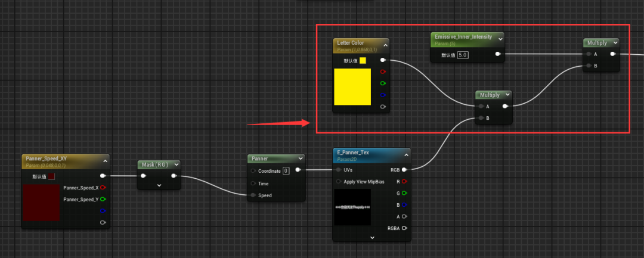Click pin B of Multiply wired to Emissive_Inner_Intensity

589,66
